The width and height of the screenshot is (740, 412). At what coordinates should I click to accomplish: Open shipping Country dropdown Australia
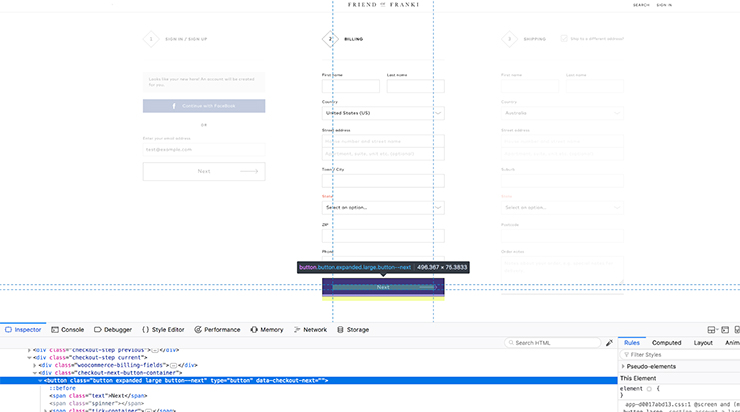[x=562, y=113]
